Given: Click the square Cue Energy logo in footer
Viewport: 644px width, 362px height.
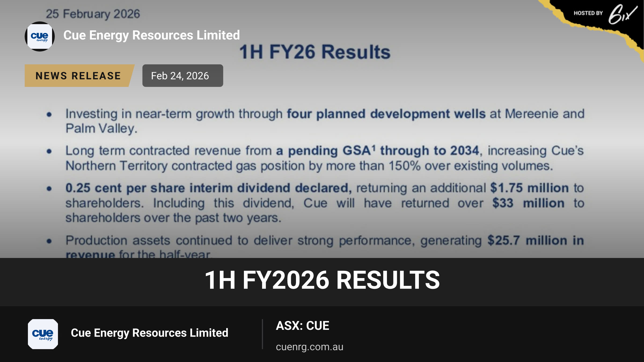Looking at the screenshot, I should coord(43,334).
